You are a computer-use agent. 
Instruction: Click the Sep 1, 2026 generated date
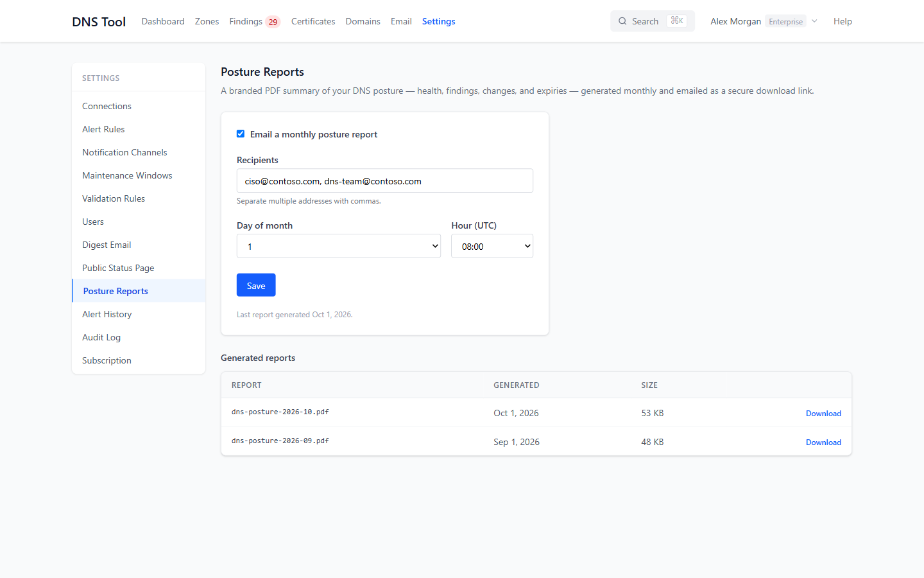click(x=517, y=442)
